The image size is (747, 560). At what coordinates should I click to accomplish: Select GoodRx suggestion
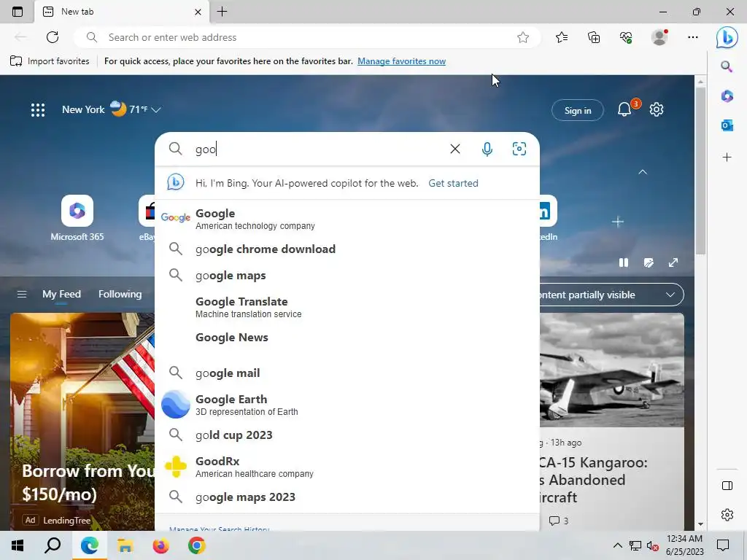pos(347,467)
